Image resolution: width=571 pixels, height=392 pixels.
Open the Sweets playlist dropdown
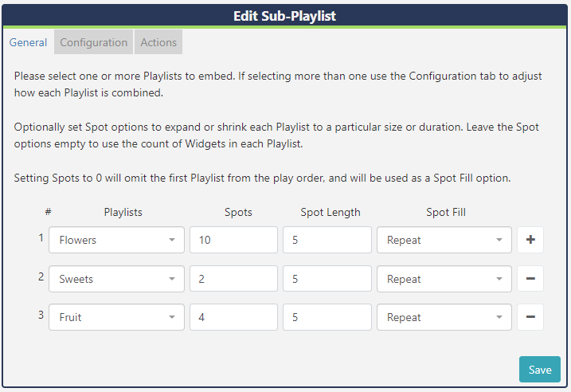pos(116,279)
